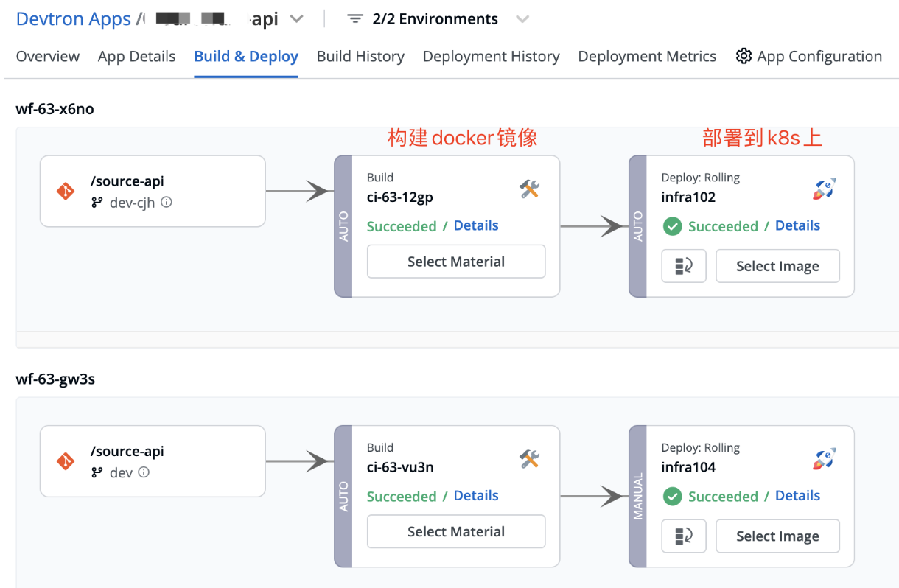
Task: Click the MANUAL label on infra104 deploy stage
Action: (638, 497)
